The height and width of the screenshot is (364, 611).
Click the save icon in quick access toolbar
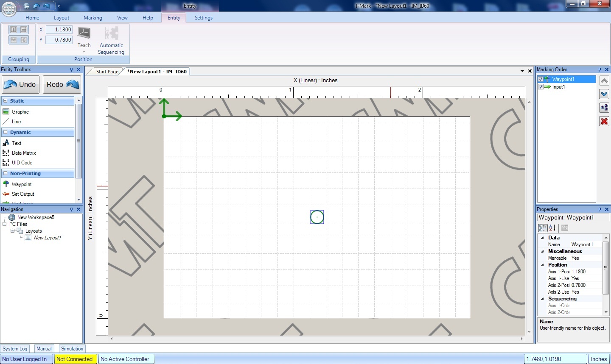[27, 6]
